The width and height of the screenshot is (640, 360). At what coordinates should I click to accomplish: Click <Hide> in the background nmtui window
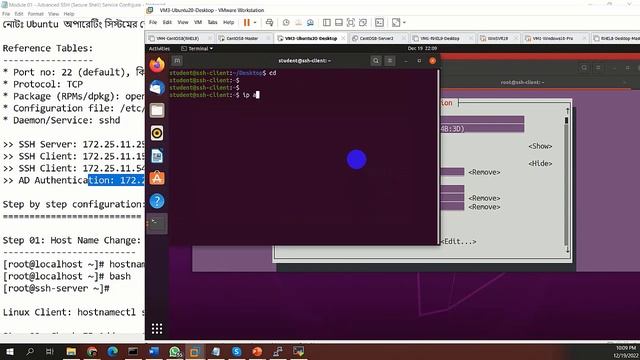click(540, 164)
